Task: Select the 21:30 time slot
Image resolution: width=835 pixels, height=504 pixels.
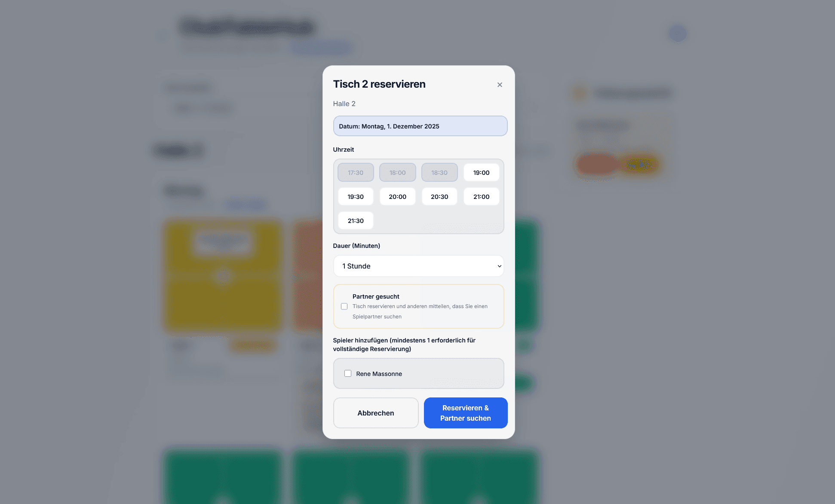Action: pos(356,220)
